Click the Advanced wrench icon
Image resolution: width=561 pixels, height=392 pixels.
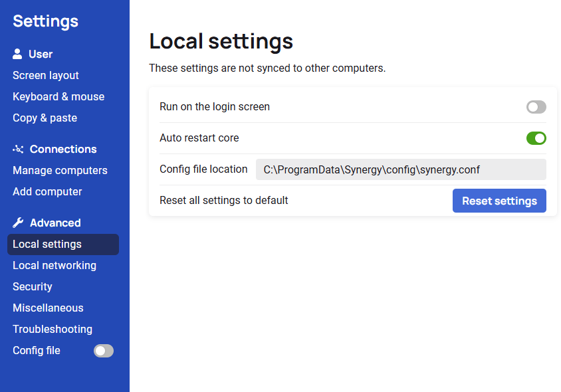18,223
